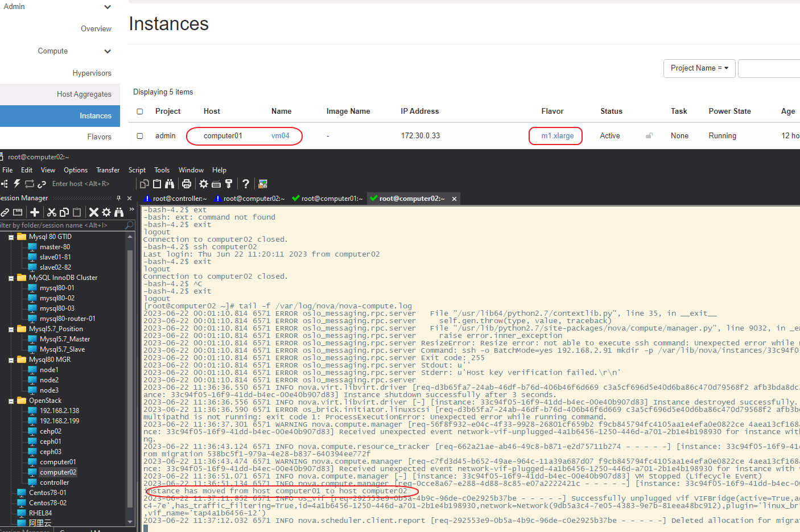This screenshot has width=800, height=532.
Task: Click the Quick Connect lightning bolt icon
Action: click(17, 184)
